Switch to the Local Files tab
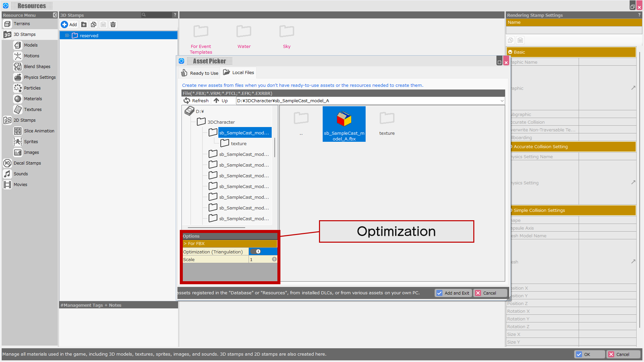This screenshot has height=362, width=644. [239, 73]
